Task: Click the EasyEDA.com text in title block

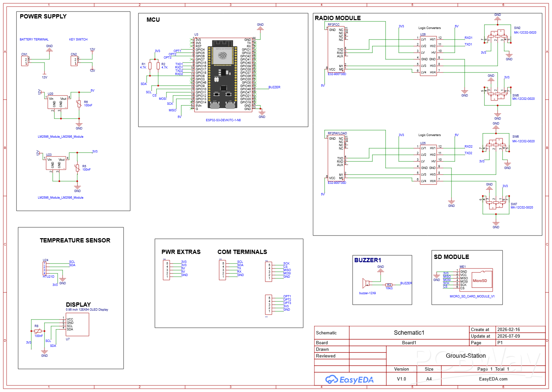Action: click(493, 379)
